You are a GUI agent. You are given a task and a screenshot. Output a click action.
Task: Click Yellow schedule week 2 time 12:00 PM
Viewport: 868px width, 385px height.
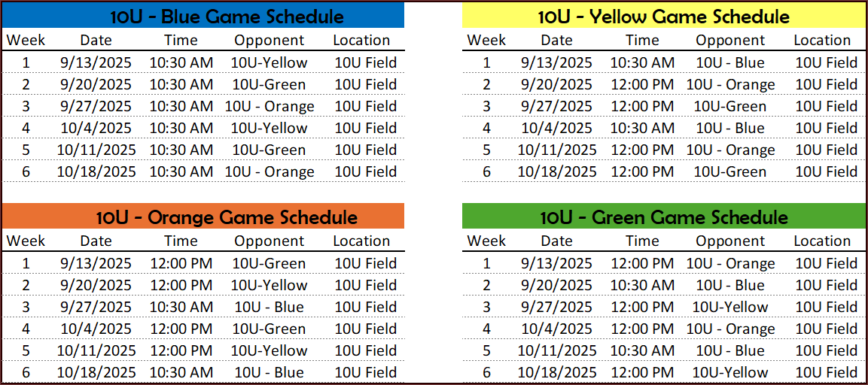(x=642, y=84)
